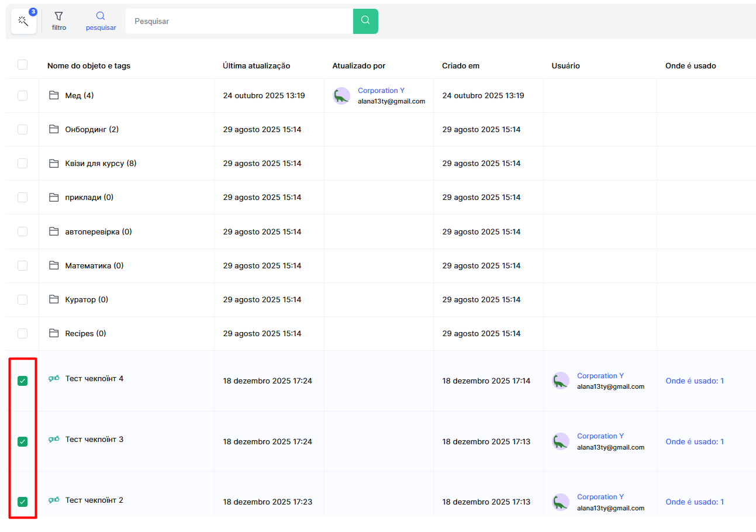The height and width of the screenshot is (532, 756).
Task: Open the автоперевірка folder row
Action: coord(98,232)
